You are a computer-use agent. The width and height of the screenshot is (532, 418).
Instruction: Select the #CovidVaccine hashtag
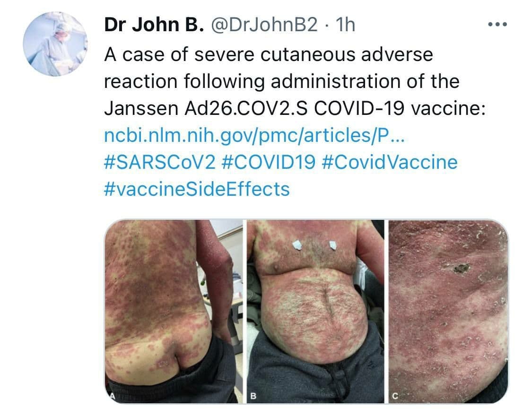pos(390,162)
